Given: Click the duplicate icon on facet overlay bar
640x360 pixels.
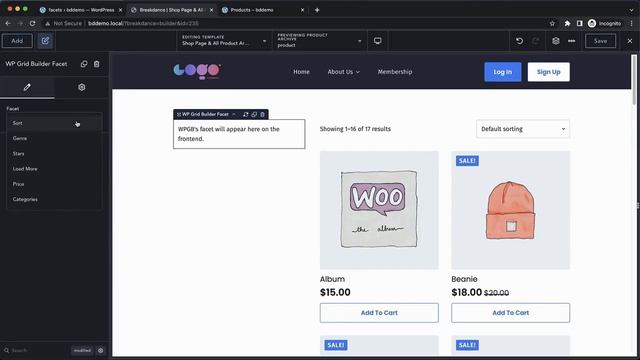Looking at the screenshot, I should tap(254, 114).
